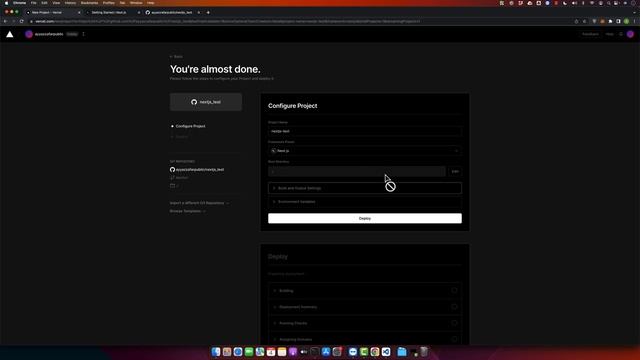Expand the Running Checks row

(365, 323)
